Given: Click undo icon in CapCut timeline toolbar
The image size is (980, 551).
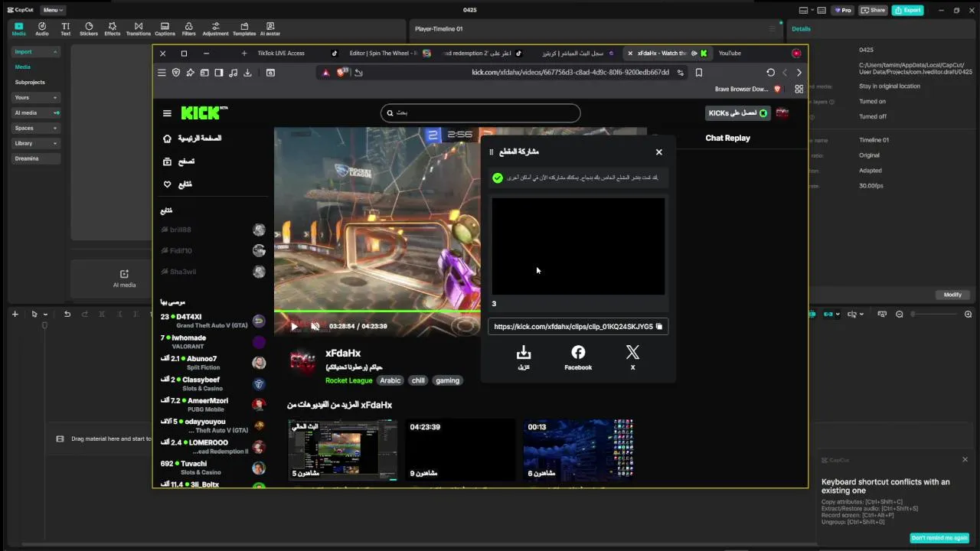Looking at the screenshot, I should pyautogui.click(x=67, y=314).
